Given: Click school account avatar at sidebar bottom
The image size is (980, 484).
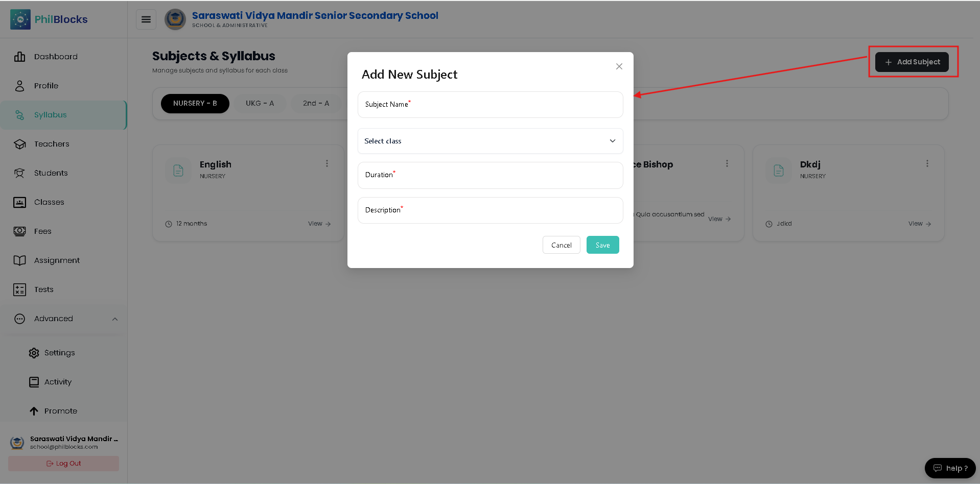Looking at the screenshot, I should point(17,443).
